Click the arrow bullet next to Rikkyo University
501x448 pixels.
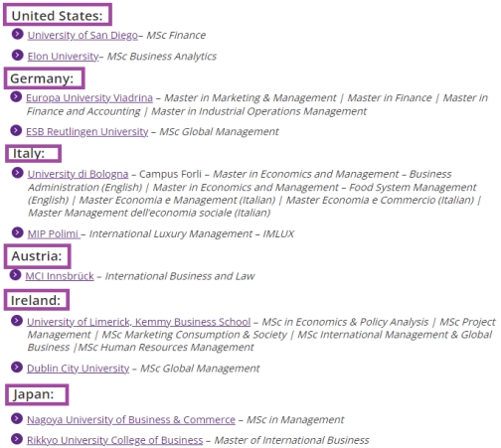pos(17,439)
